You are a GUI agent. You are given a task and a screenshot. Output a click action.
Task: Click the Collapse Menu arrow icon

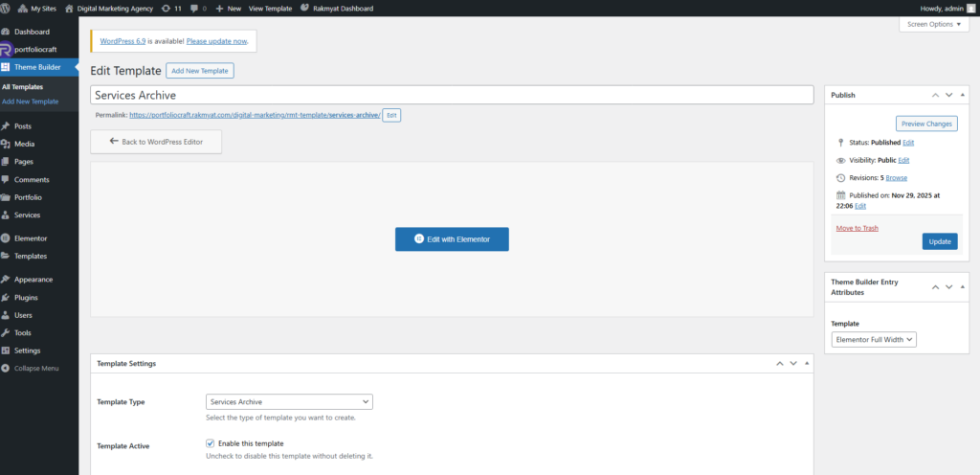pyautogui.click(x=6, y=368)
